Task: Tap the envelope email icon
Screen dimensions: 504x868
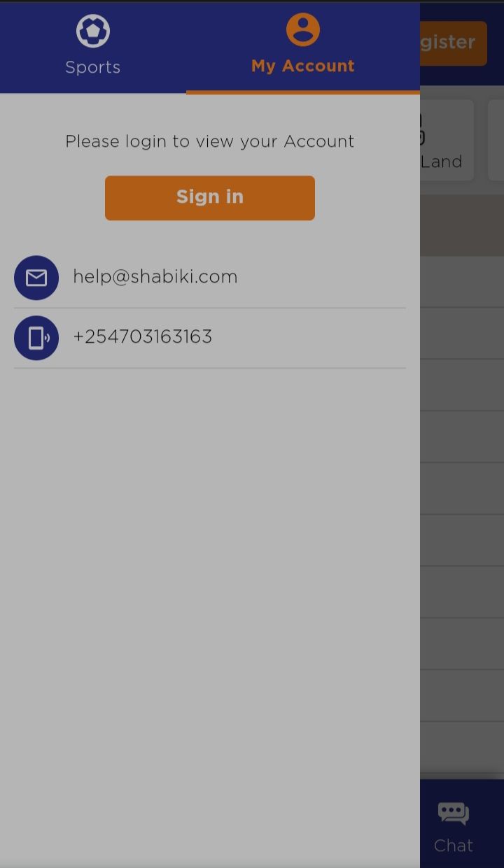Action: 36,278
